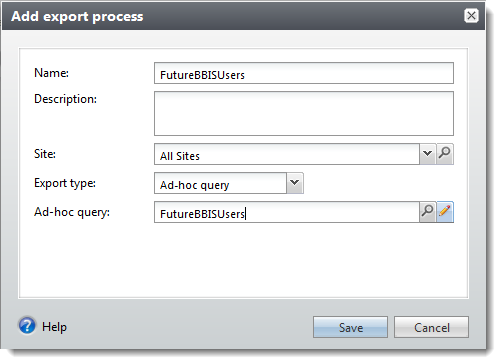
Task: Expand the Site dropdown arrow
Action: pyautogui.click(x=427, y=154)
